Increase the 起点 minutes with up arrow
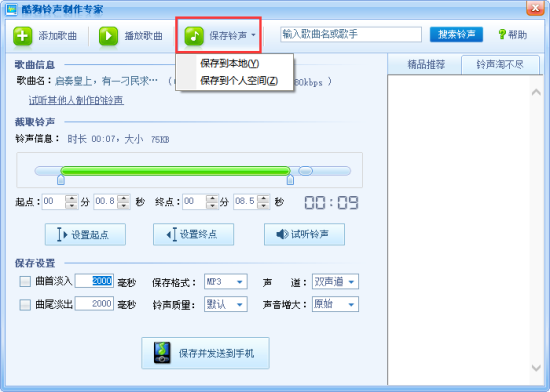The image size is (550, 392). coord(72,198)
